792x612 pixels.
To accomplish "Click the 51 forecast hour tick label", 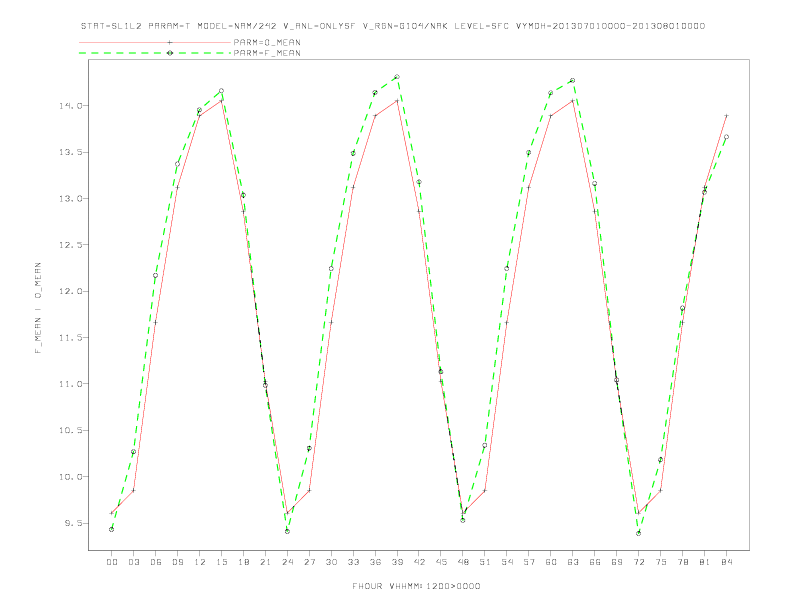I will click(485, 562).
